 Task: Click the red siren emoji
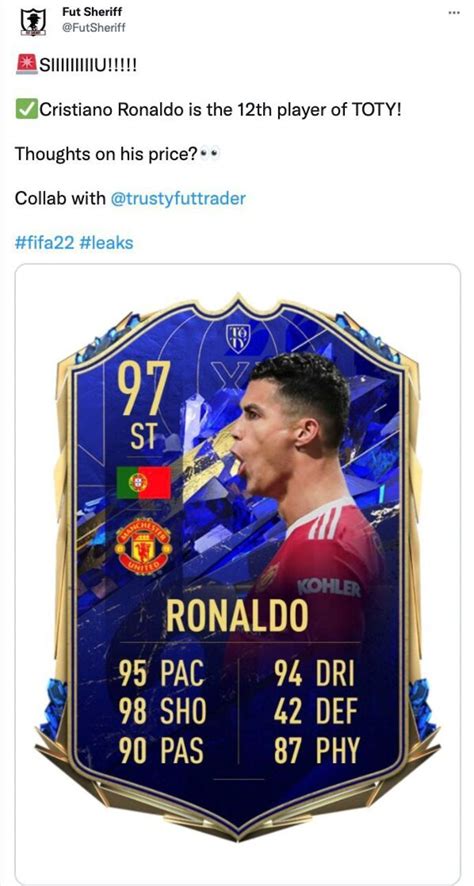(x=26, y=64)
